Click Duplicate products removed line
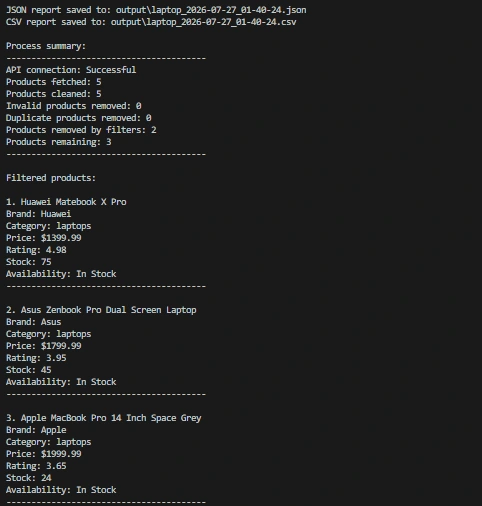 (x=79, y=118)
